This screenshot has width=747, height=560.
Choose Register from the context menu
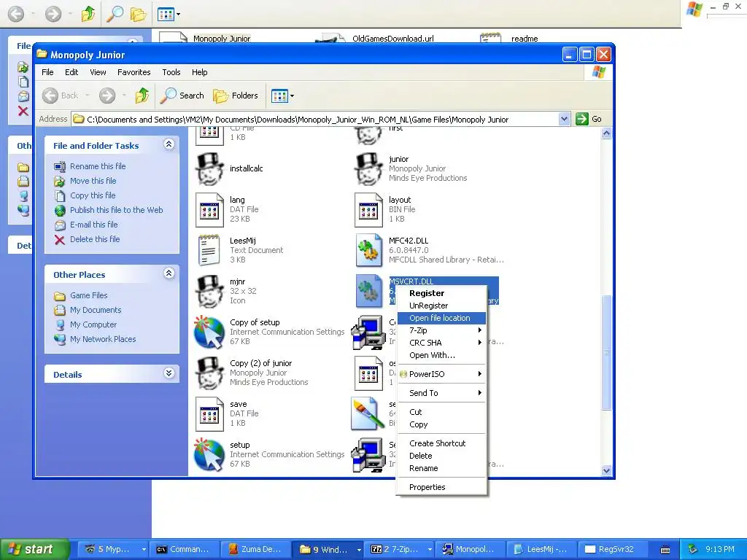coord(441,293)
